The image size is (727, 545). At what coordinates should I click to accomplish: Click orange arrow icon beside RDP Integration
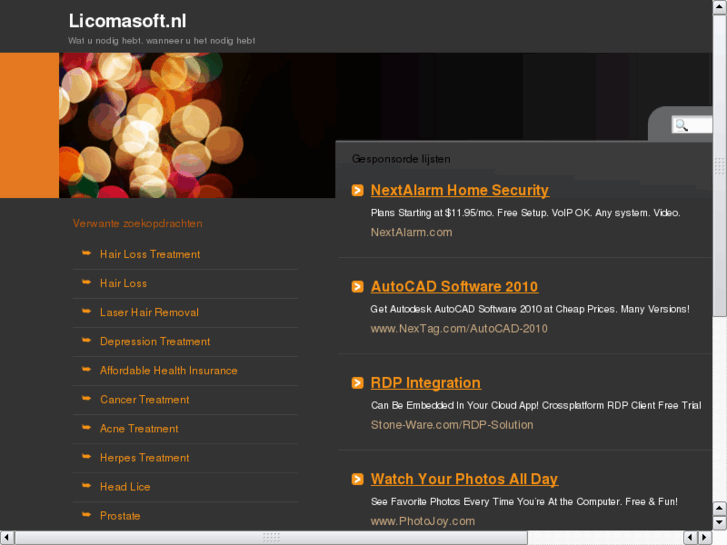[x=357, y=383]
